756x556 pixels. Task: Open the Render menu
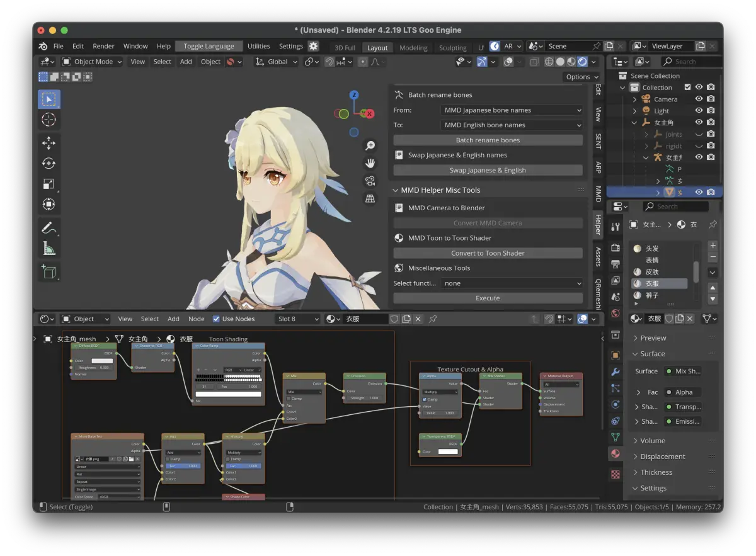pos(103,46)
